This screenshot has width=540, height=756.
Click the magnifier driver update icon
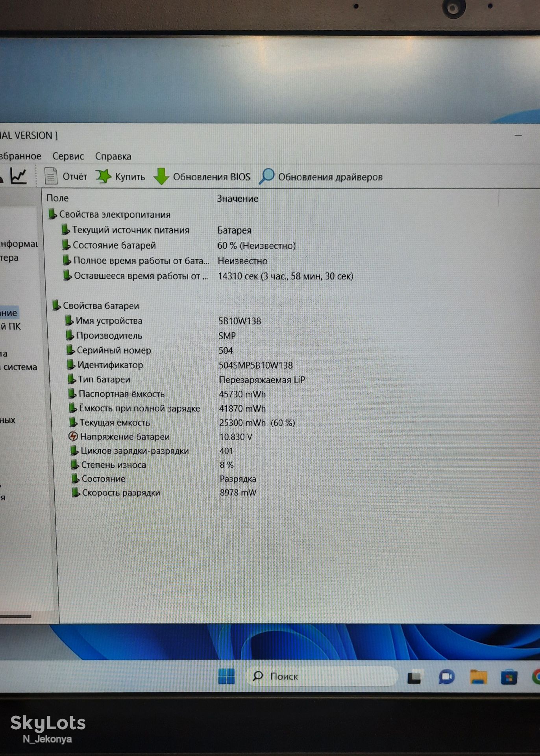[266, 176]
